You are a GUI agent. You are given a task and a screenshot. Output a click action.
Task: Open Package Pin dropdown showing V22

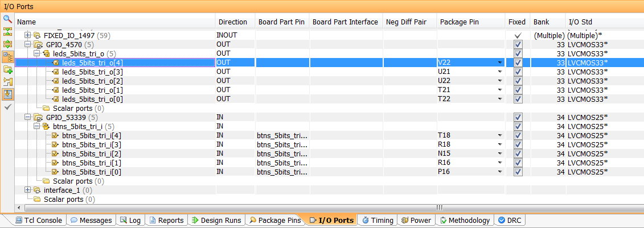pos(499,63)
